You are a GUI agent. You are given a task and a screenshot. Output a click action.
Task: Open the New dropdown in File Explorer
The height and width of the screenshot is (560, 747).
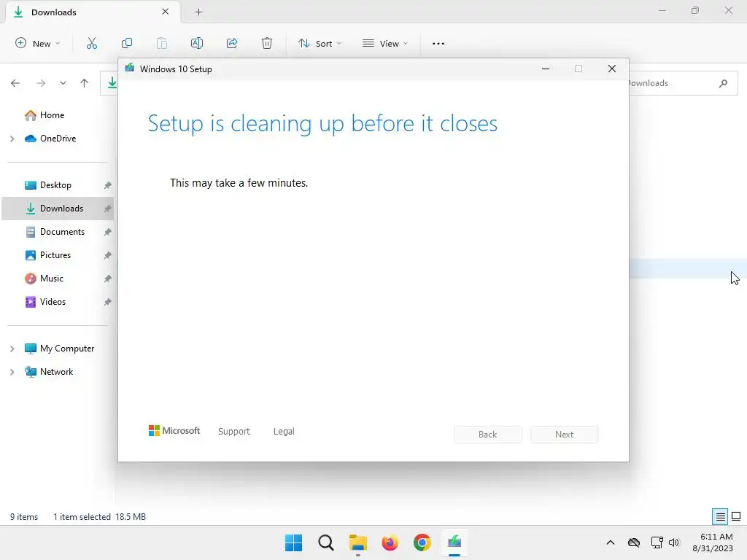38,43
